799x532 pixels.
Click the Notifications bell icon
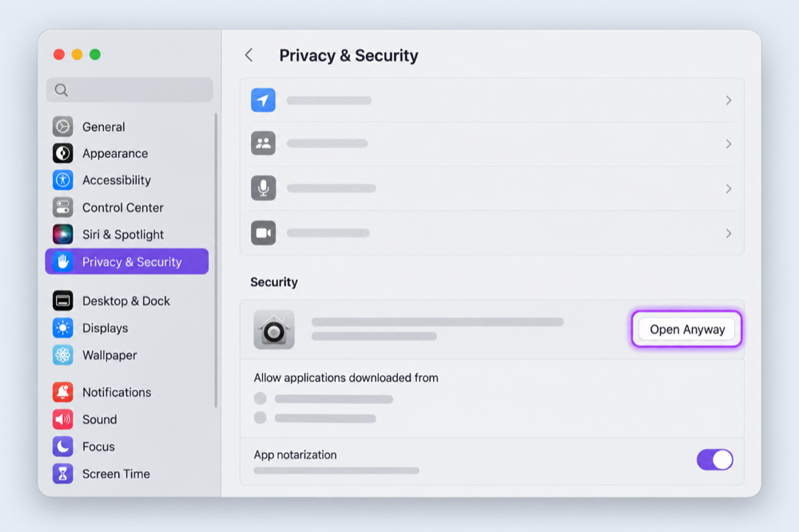click(62, 392)
